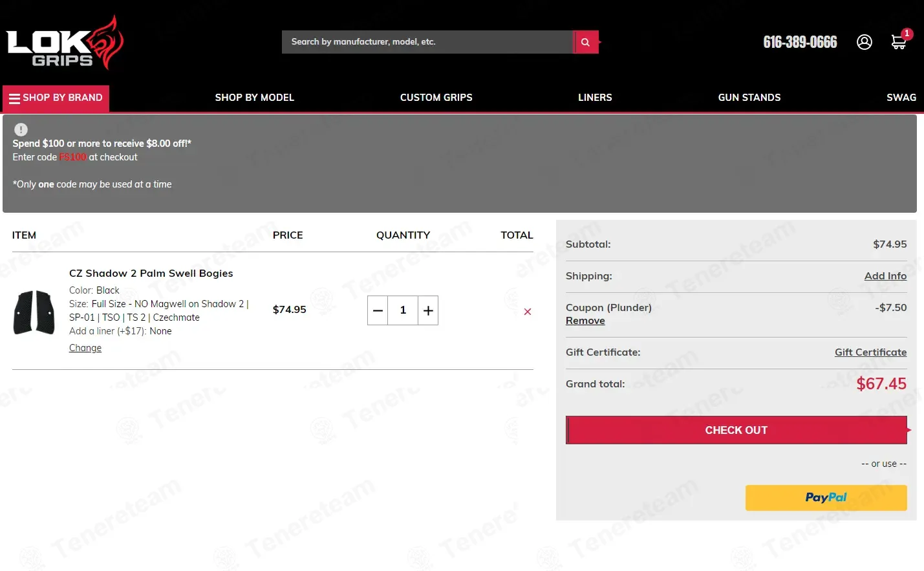Click the item price $74.95
Image resolution: width=924 pixels, height=571 pixels.
click(x=290, y=310)
